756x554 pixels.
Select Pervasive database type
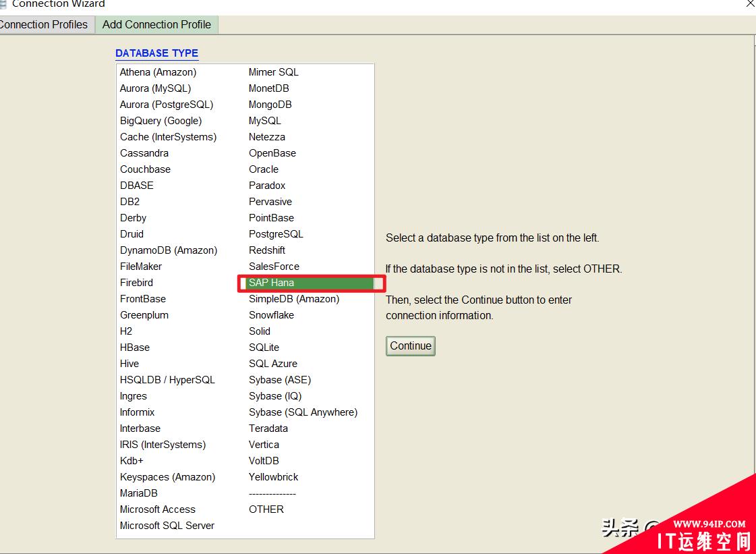coord(270,202)
